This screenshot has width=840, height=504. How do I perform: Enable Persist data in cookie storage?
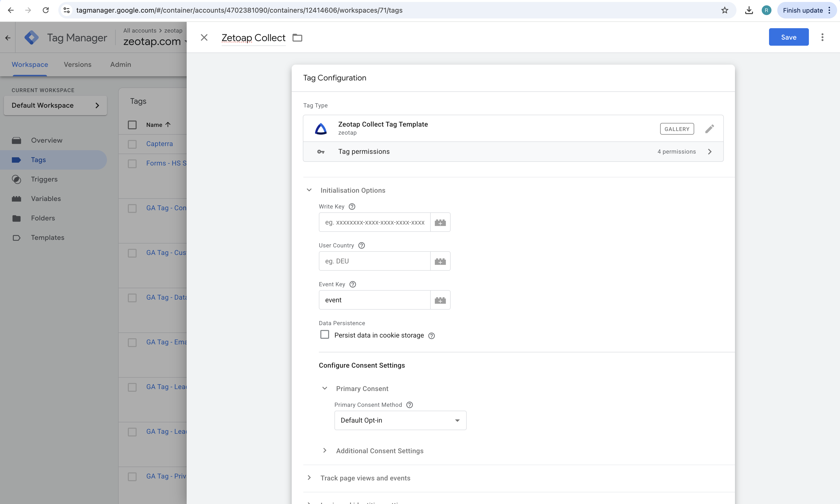pyautogui.click(x=324, y=335)
